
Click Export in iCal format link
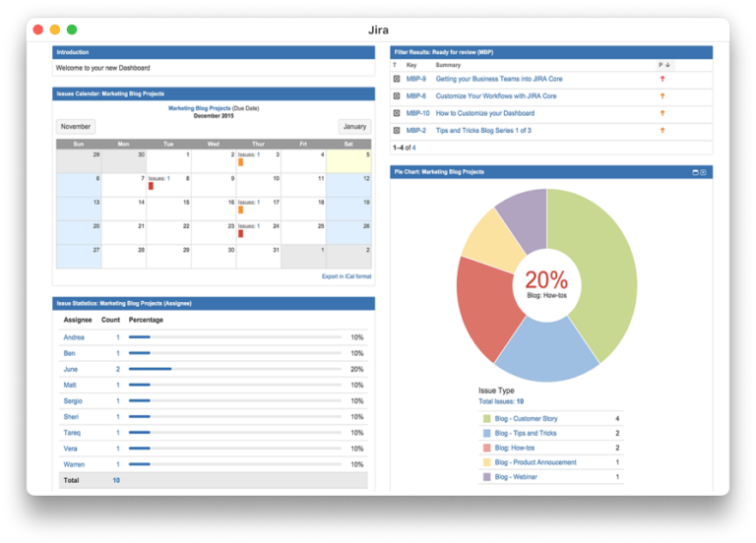point(346,276)
